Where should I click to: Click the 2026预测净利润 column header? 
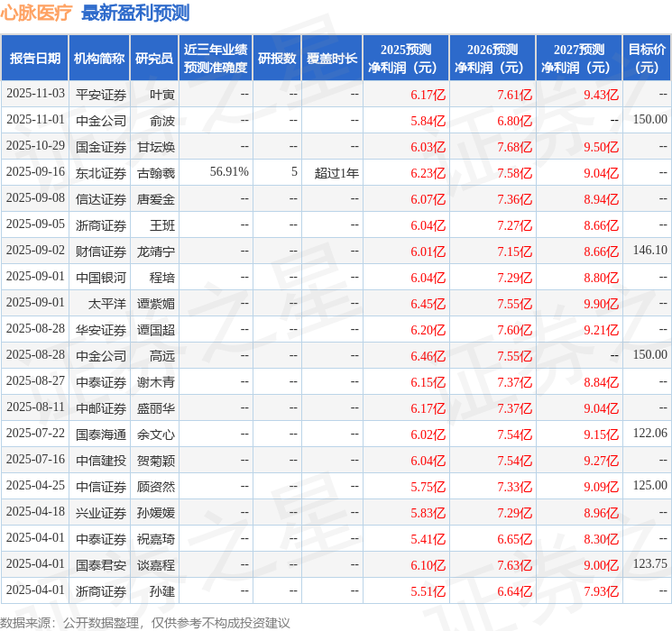(492, 59)
